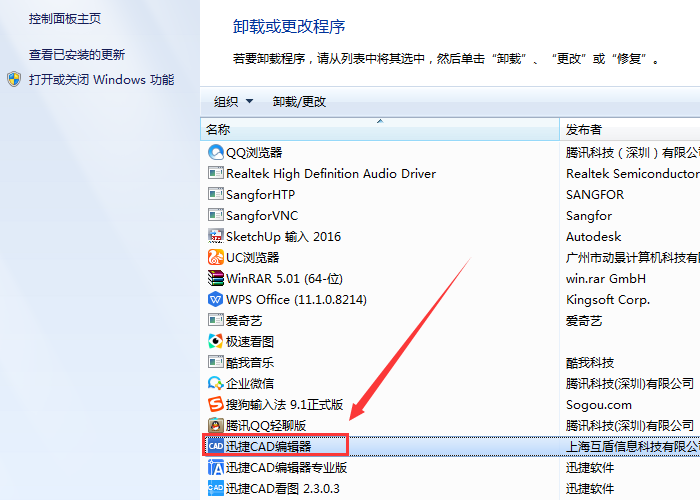This screenshot has width=700, height=500.
Task: Select Realtek High Definition Audio Driver entry
Action: 331,174
